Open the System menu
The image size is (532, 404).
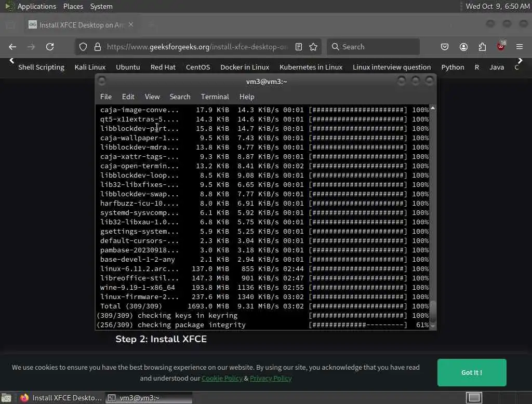(101, 6)
